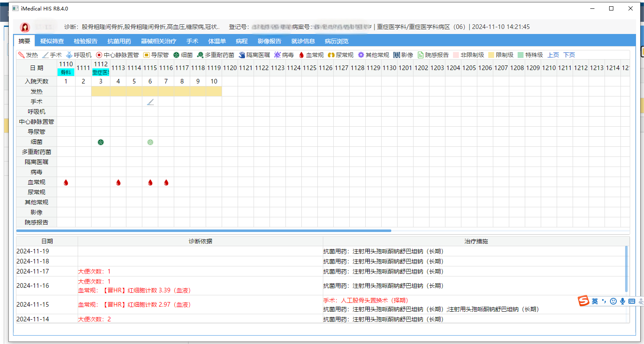The height and width of the screenshot is (344, 644).
Task: Click the 中心静脉置管 legend icon
Action: click(x=99, y=55)
